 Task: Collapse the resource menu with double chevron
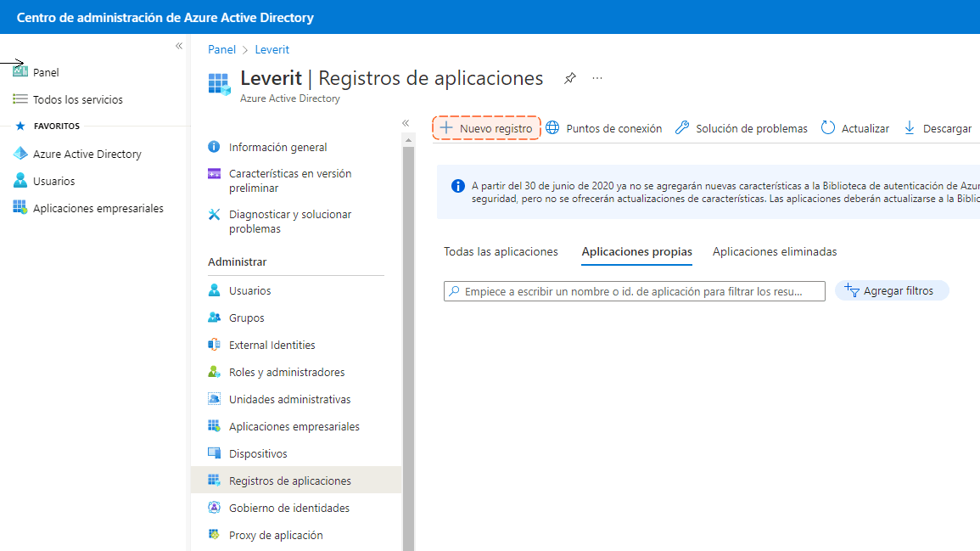pos(406,123)
